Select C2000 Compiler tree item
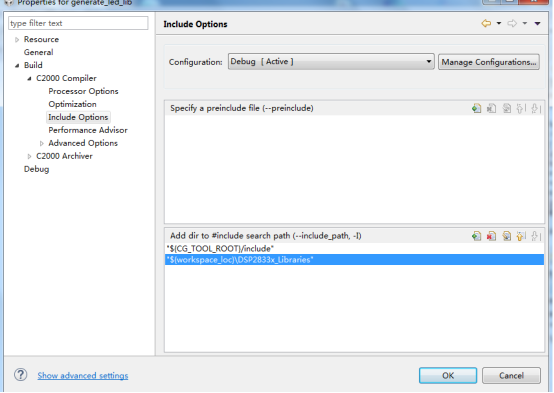554x393 pixels. point(66,78)
